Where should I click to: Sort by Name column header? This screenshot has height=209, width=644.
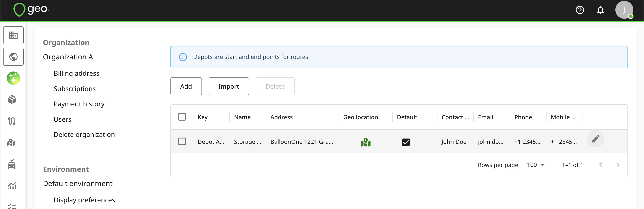(242, 117)
